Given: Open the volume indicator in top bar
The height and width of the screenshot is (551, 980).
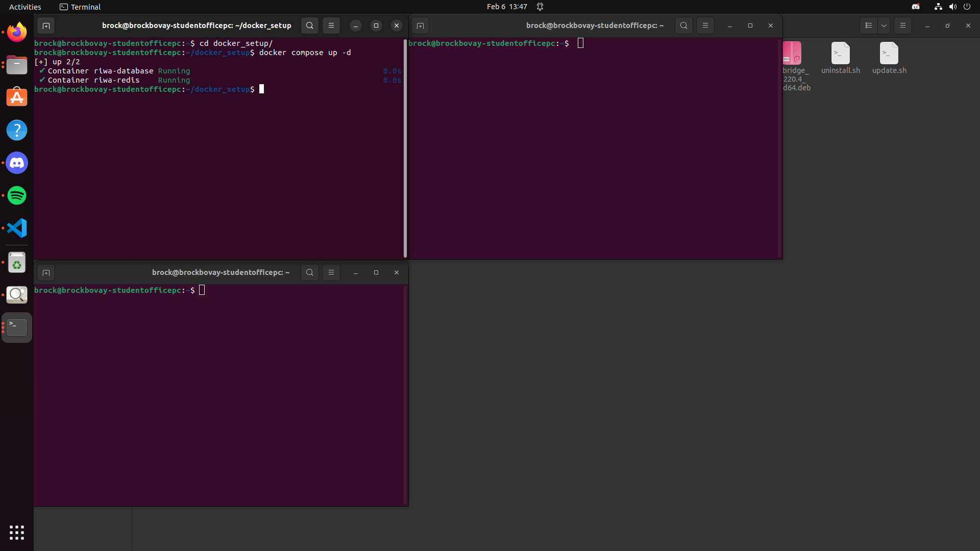Looking at the screenshot, I should click(x=952, y=7).
